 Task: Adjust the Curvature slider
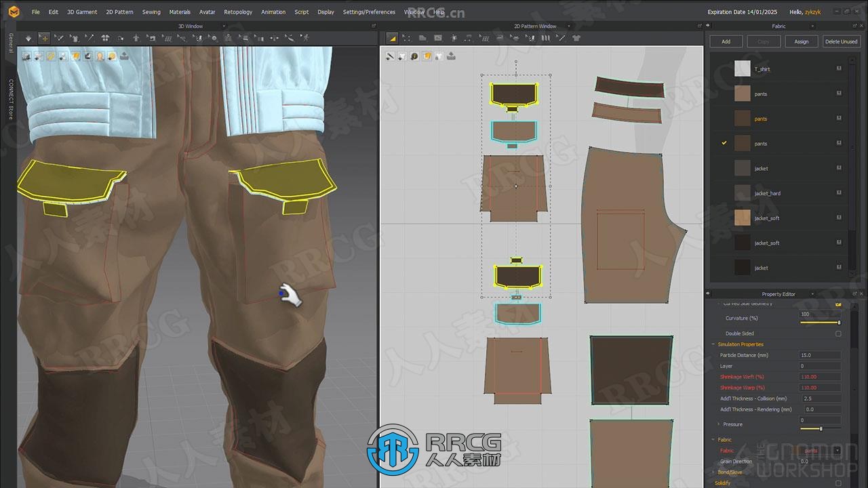821,323
